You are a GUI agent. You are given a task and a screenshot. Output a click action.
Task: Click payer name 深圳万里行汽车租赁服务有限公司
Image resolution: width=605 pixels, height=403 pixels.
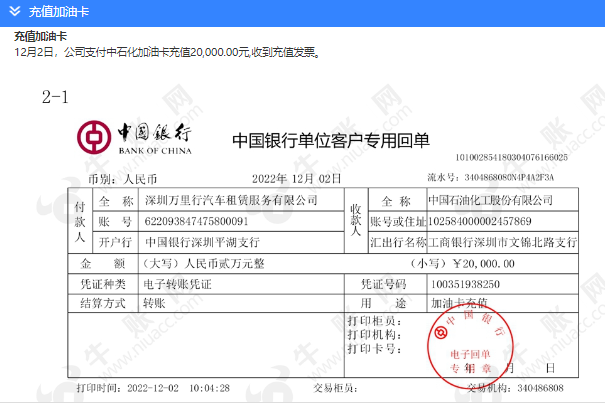[x=231, y=200]
